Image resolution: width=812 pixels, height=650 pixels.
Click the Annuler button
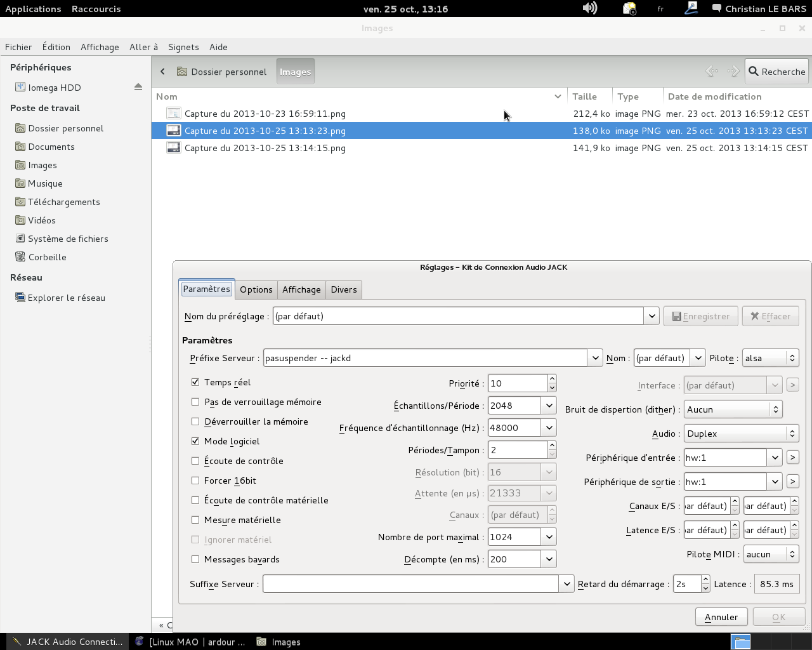(721, 617)
